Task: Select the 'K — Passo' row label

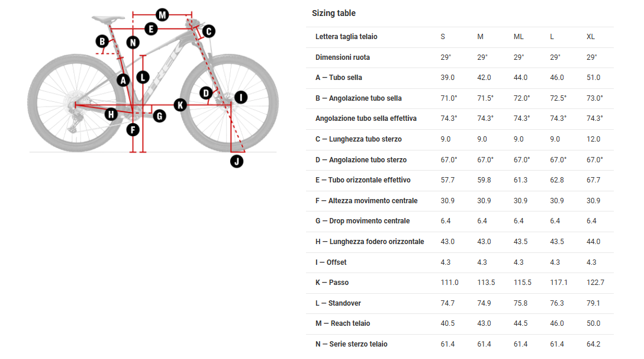Action: [332, 283]
